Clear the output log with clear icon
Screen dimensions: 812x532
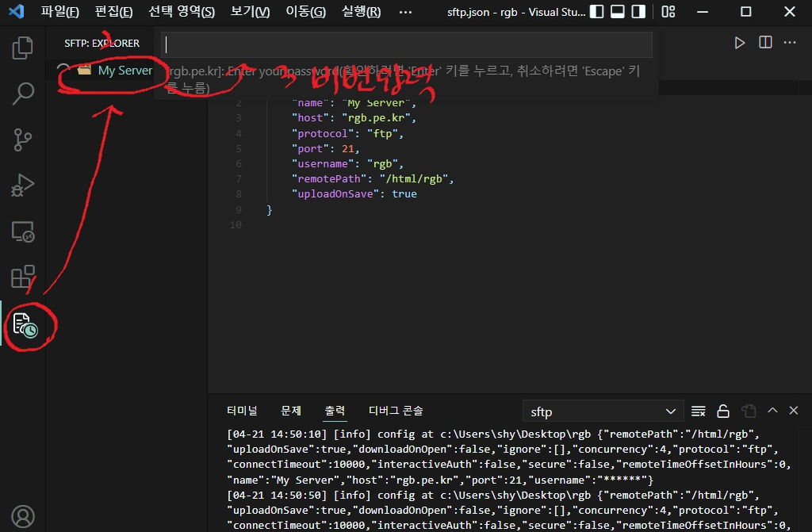coord(699,411)
